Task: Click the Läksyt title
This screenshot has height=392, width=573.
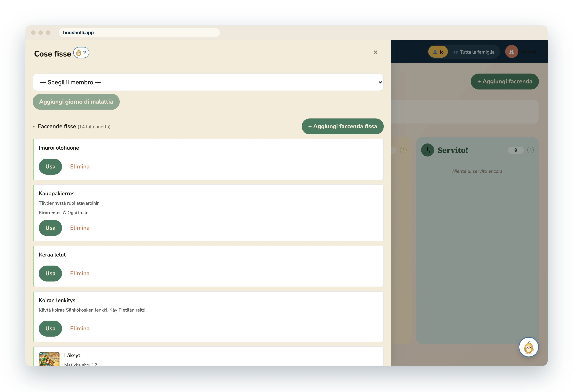Action: 72,356
